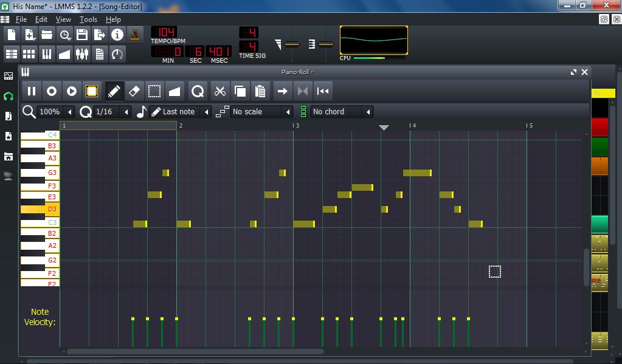
Task: Record while playing song
Action: [72, 91]
